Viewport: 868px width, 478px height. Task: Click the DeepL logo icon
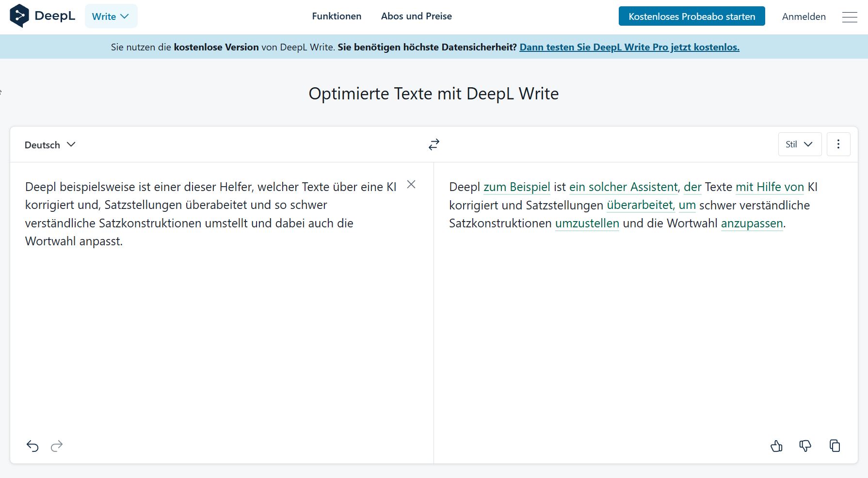click(x=19, y=16)
